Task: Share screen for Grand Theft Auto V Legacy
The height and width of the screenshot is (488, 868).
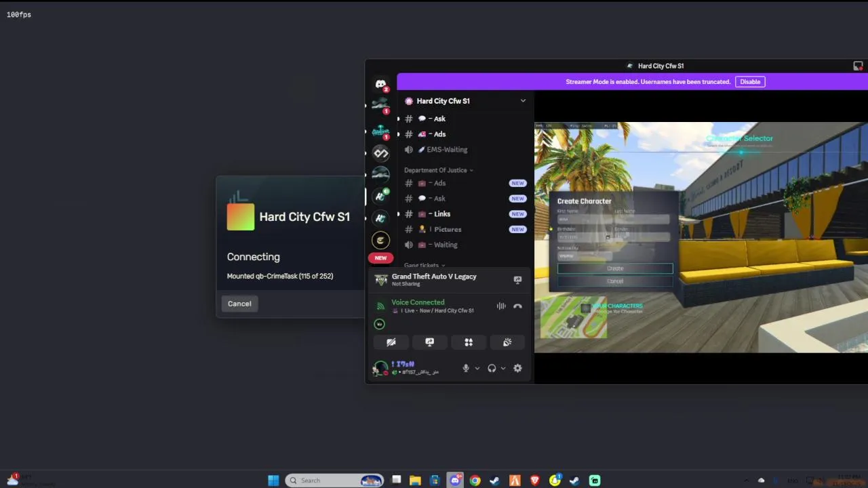Action: 517,280
